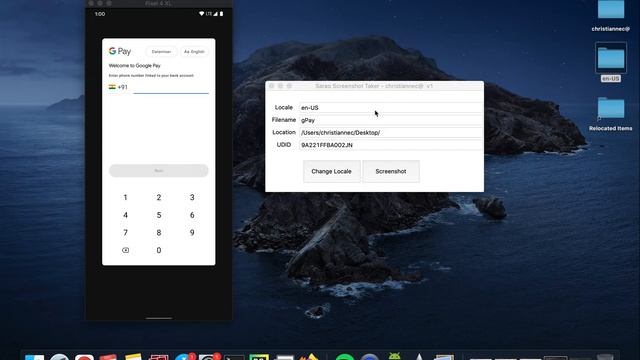Tap the pill button beside the G Pay logo
The image size is (640, 360).
click(x=161, y=52)
